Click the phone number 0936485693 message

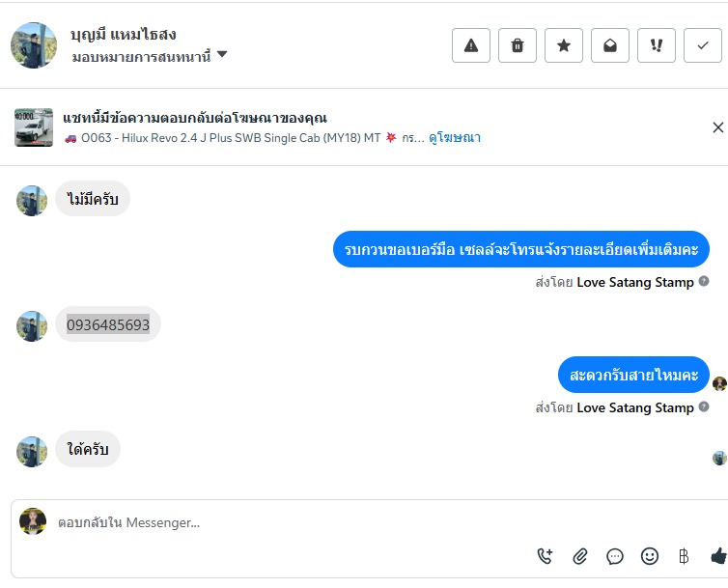108,324
